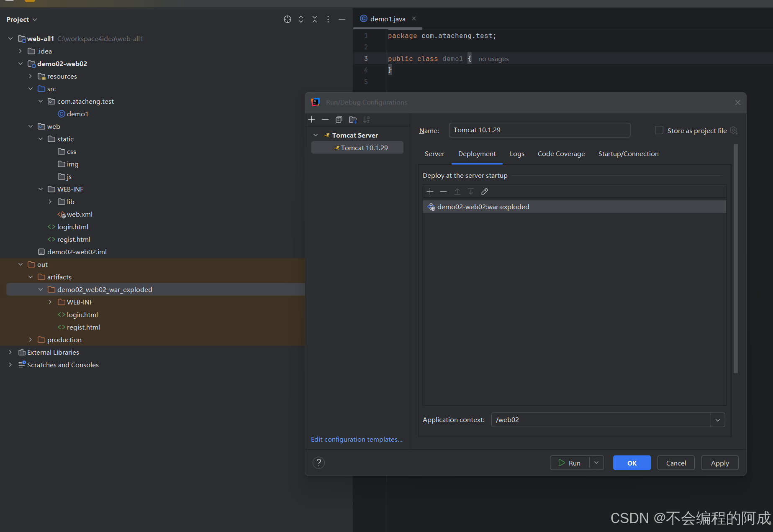Open the Application context dropdown
The width and height of the screenshot is (773, 532).
click(718, 420)
